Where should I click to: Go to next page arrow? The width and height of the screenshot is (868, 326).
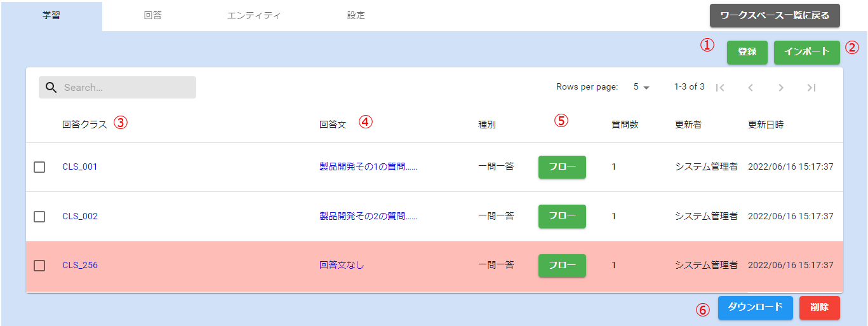tap(781, 88)
